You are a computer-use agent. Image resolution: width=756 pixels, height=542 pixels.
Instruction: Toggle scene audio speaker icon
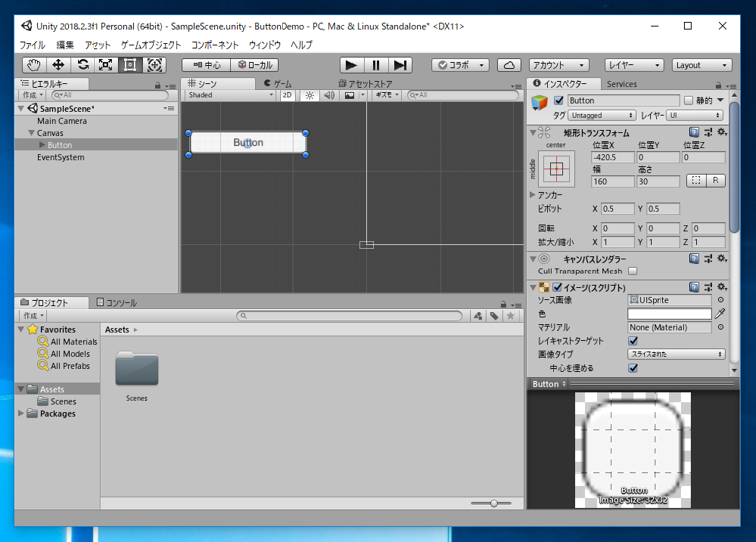330,95
